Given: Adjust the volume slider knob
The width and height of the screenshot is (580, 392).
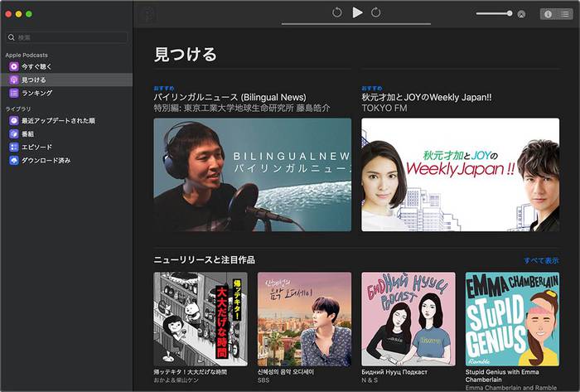Looking at the screenshot, I should (510, 13).
